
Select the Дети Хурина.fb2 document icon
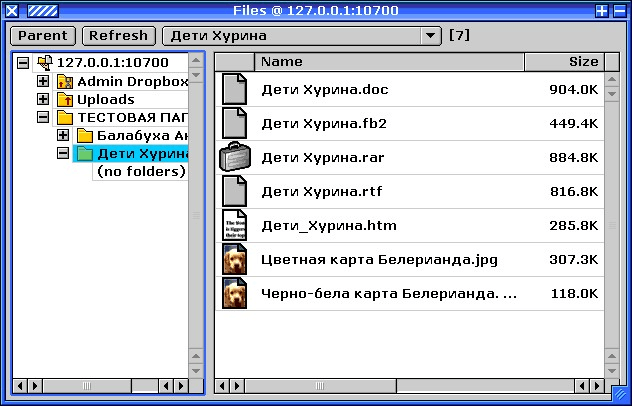pos(234,125)
